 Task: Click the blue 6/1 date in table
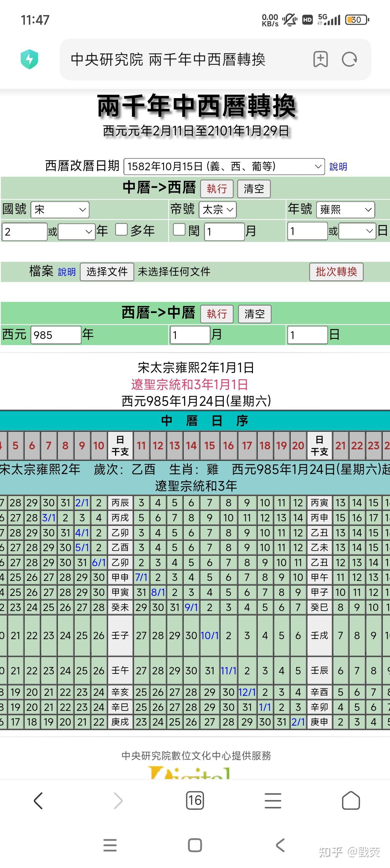98,562
